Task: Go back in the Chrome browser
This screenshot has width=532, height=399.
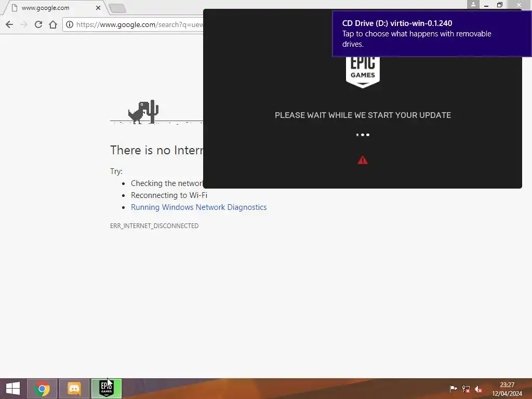Action: 9,24
